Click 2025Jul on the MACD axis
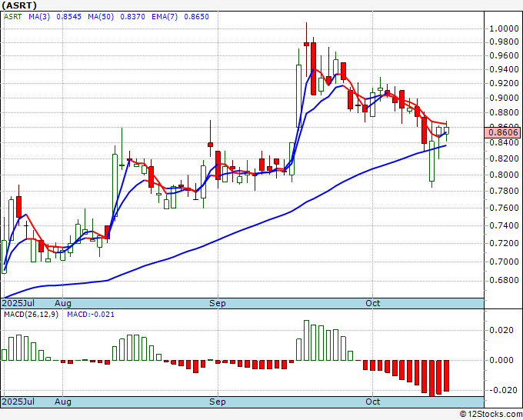This screenshot has width=523, height=420. [18, 402]
